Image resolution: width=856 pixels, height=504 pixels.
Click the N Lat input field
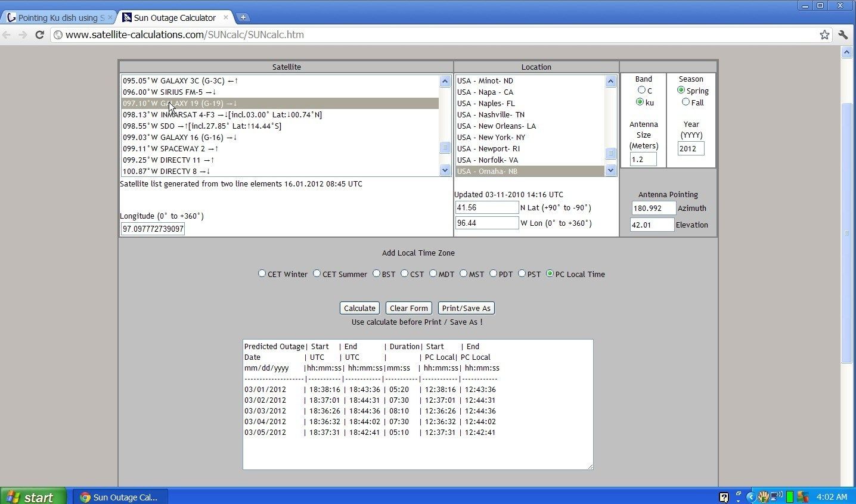point(487,207)
